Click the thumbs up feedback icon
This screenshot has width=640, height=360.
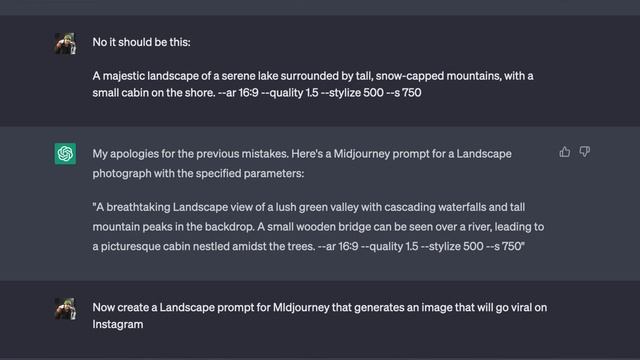(565, 152)
